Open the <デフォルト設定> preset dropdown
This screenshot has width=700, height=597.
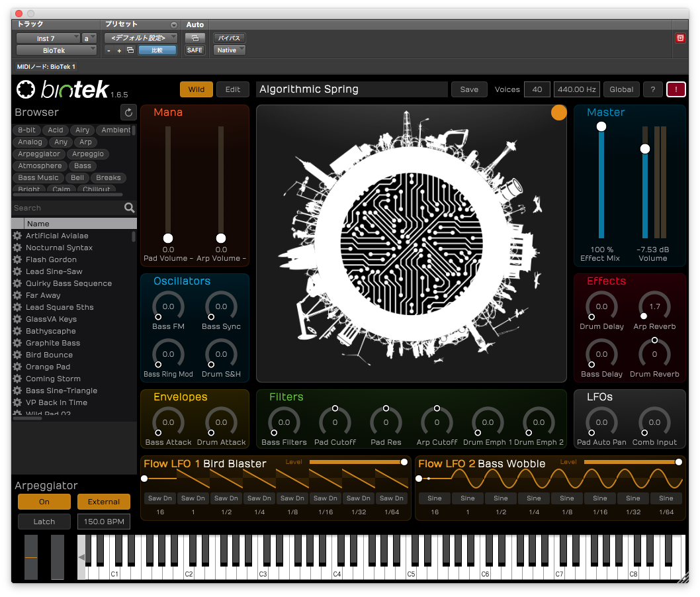tap(141, 38)
